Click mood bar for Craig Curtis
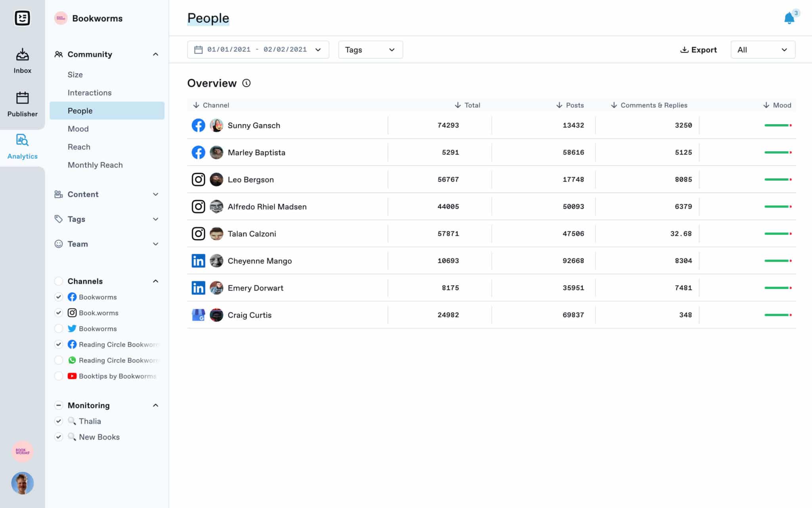 click(x=778, y=315)
